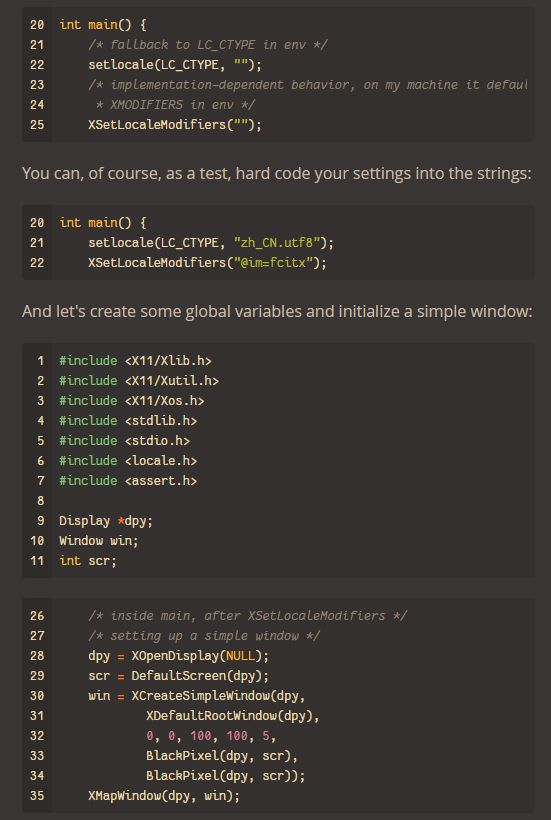Click the paragraph about hard coding settings

click(x=277, y=173)
